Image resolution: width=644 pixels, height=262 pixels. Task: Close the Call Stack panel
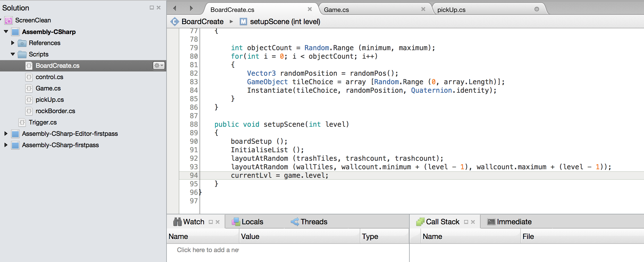click(x=473, y=222)
